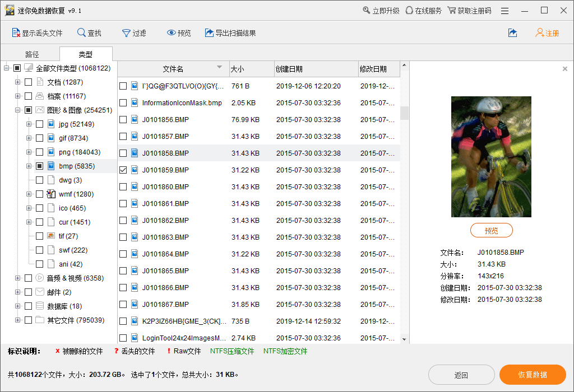Select the K2P3IZ66HB{GME_3(CK]... file row
Image resolution: width=574 pixels, height=392 pixels.
tap(259, 321)
